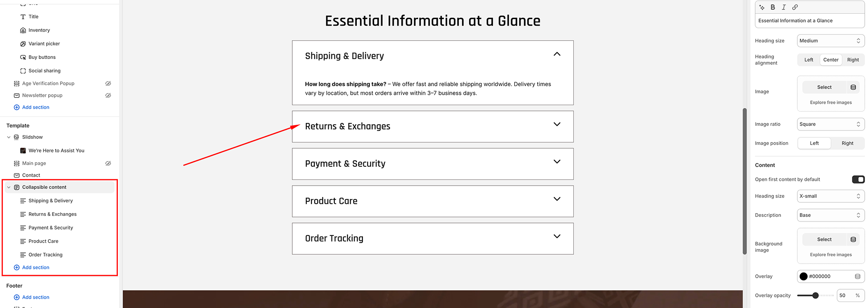The image size is (868, 308).
Task: Unhide the Main page section
Action: coord(108,164)
